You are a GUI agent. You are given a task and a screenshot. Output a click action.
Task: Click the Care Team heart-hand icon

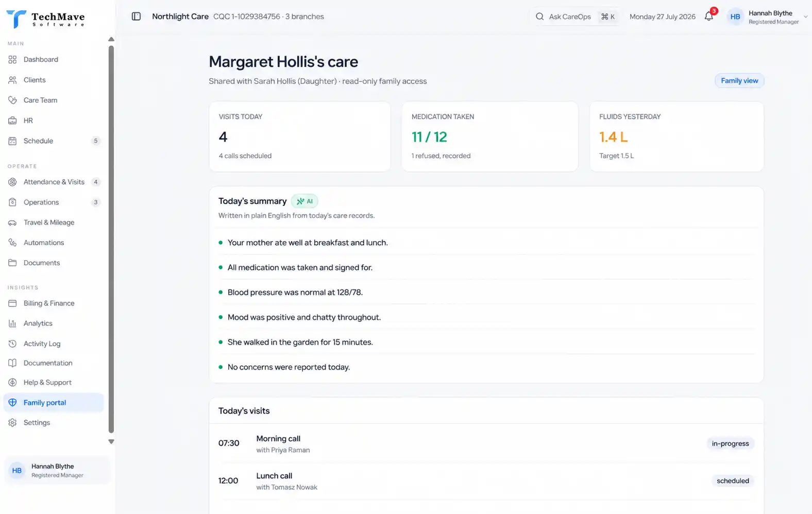click(x=12, y=100)
